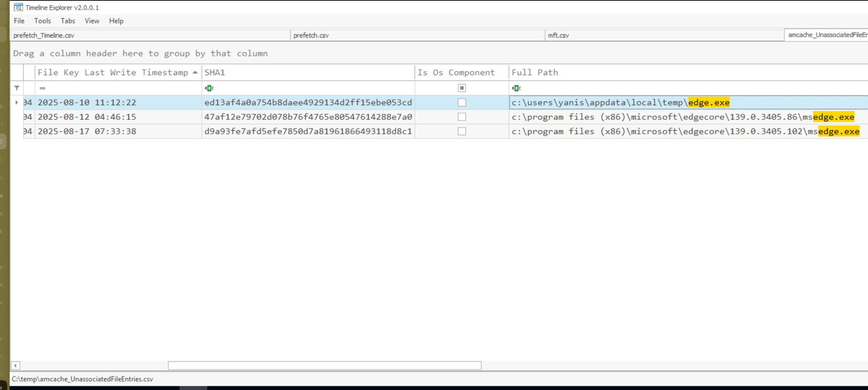Switch to the prefetch.csv tab
Screen dimensions: 868x390
(x=418, y=35)
